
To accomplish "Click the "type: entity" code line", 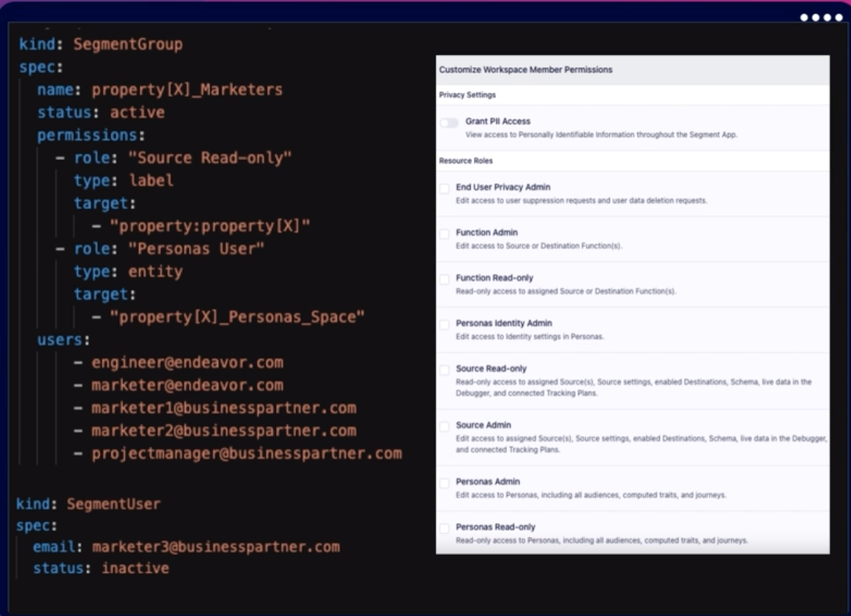I will [129, 272].
